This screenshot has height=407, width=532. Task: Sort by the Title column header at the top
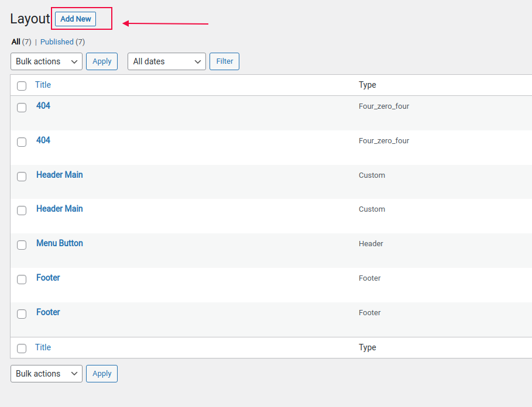coord(43,85)
